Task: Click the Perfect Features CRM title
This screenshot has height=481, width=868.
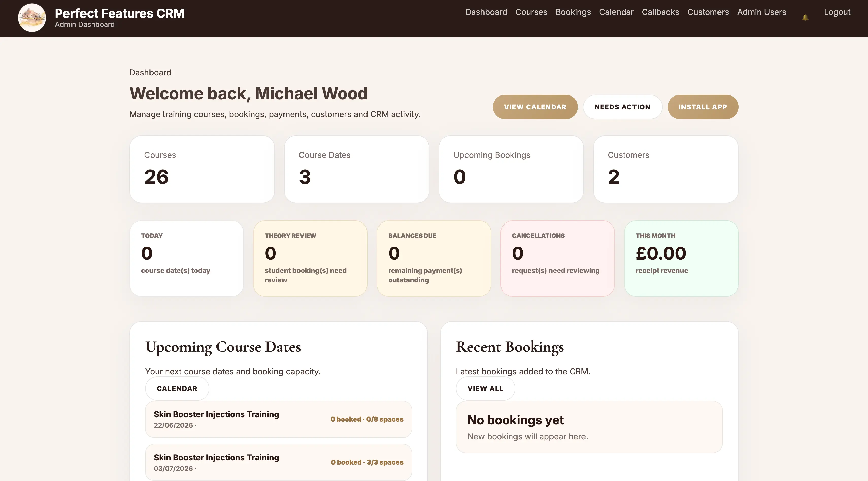Action: [x=120, y=13]
